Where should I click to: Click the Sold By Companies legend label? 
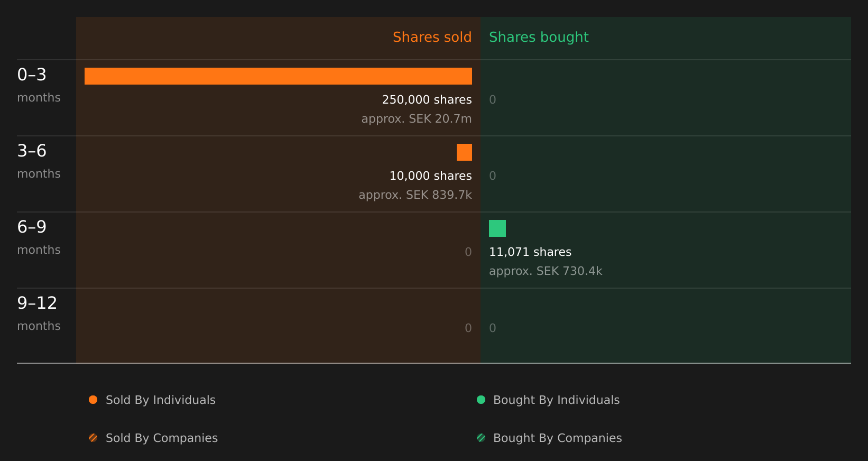click(x=162, y=438)
